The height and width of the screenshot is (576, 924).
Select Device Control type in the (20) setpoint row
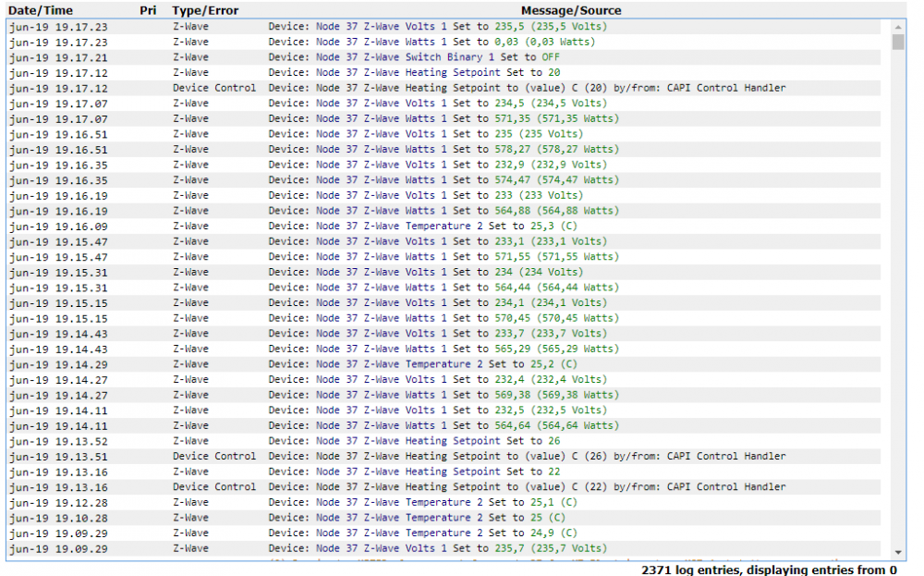pos(213,88)
